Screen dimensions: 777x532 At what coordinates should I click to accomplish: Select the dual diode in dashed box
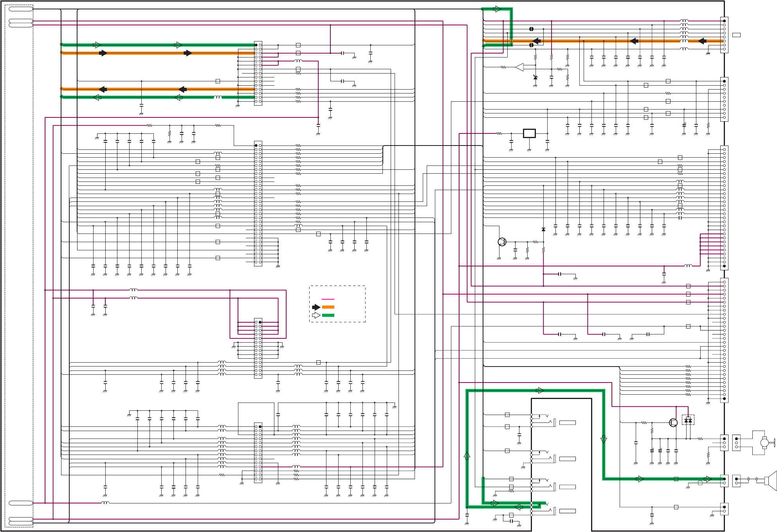pyautogui.click(x=688, y=420)
